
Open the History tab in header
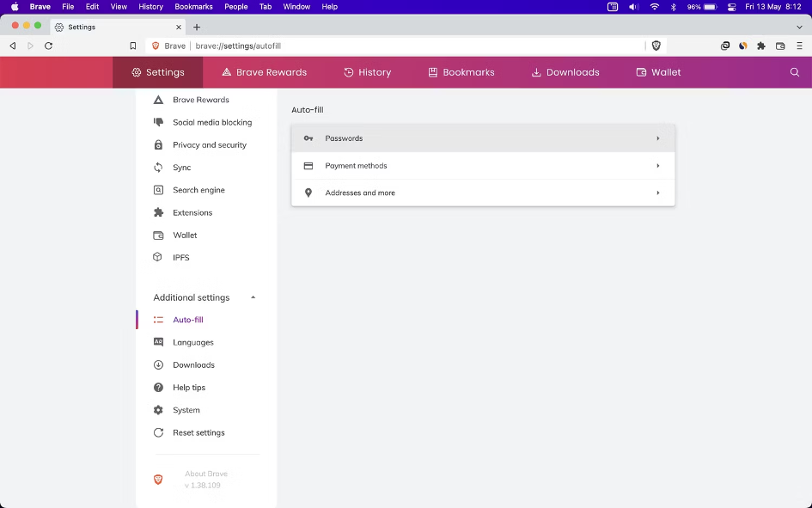[x=367, y=72]
